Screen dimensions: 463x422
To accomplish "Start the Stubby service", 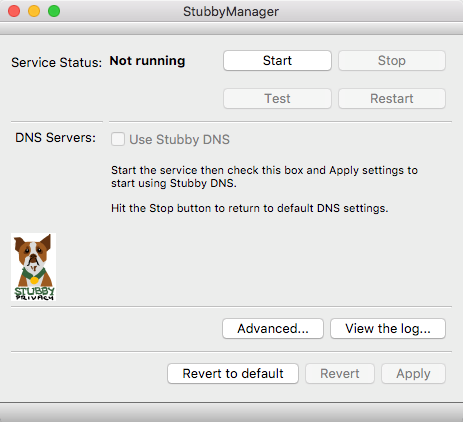I will [277, 61].
